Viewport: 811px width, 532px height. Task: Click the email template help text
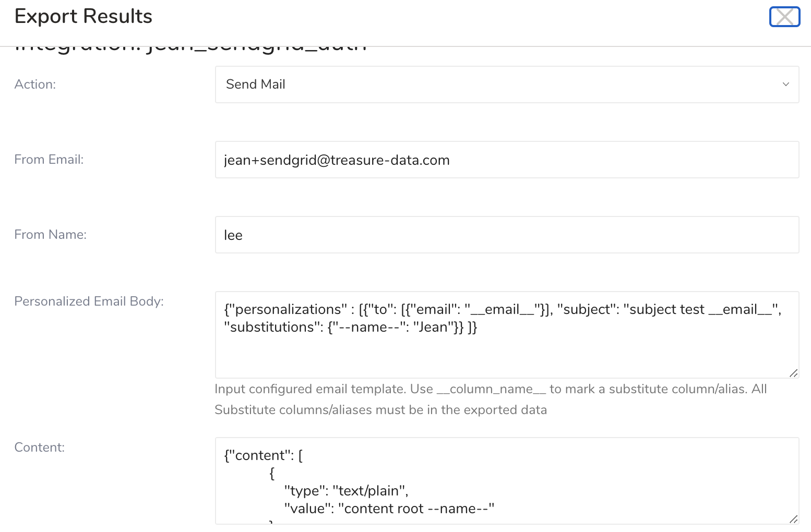[491, 399]
